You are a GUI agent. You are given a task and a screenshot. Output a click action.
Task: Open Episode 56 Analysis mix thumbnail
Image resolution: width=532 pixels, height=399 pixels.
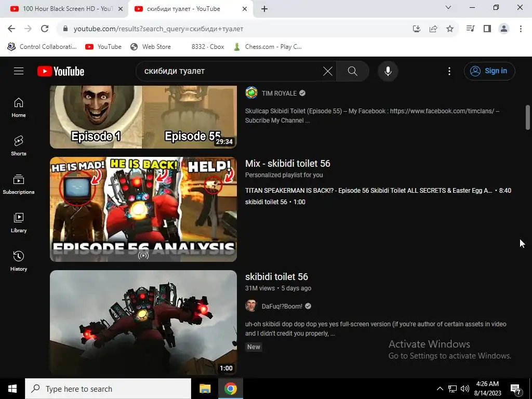(143, 209)
